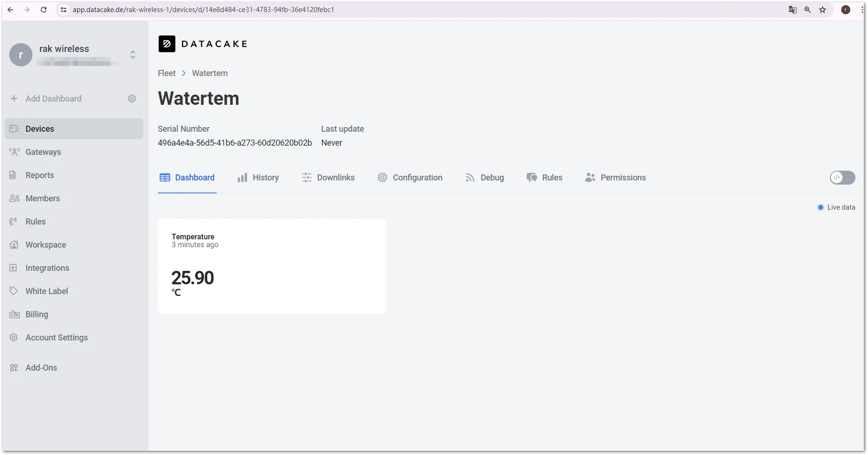Click the Live data indicator
The image size is (868, 455).
(836, 207)
